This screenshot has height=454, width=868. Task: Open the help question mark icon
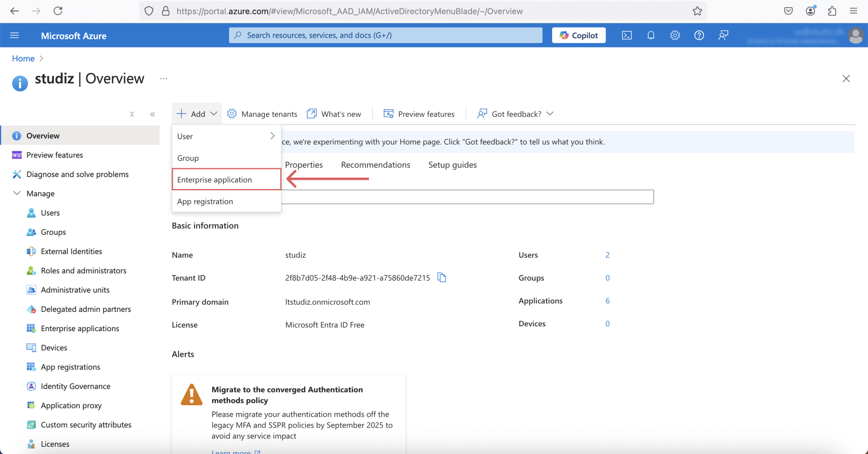699,35
